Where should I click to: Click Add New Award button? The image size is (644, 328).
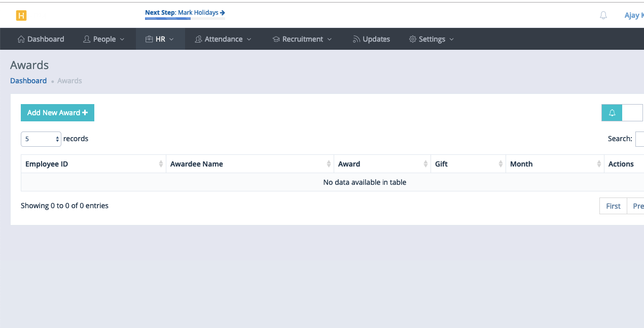(x=57, y=113)
